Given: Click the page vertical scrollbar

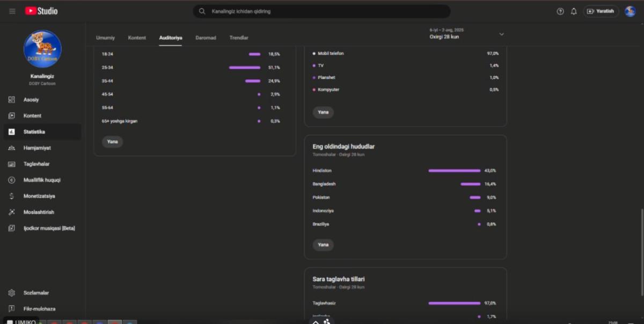Looking at the screenshot, I should click(x=641, y=252).
